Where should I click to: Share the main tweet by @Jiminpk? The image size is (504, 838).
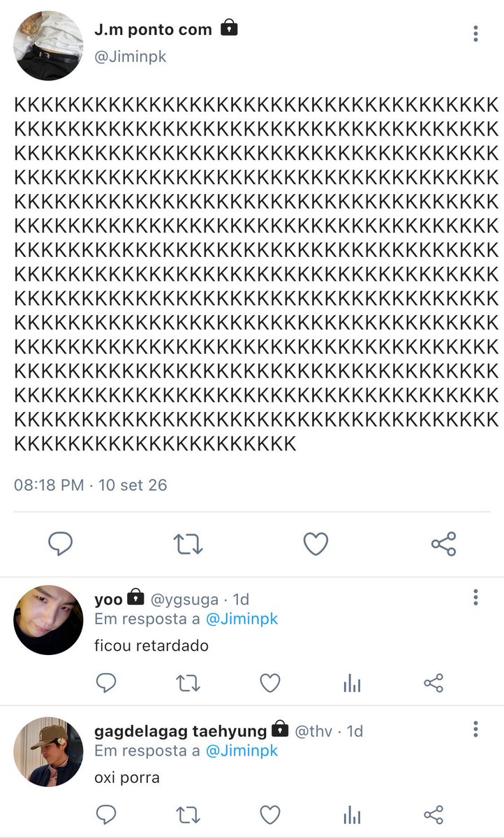tap(443, 543)
